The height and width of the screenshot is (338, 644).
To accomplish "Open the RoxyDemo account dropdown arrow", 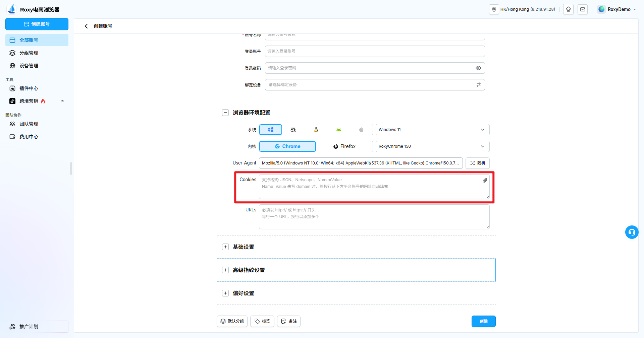I will point(635,9).
